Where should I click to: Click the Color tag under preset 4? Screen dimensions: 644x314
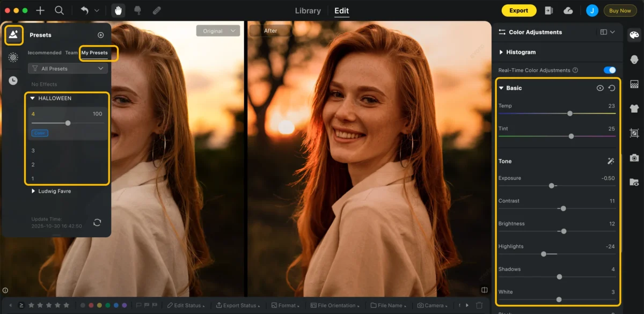pos(40,133)
